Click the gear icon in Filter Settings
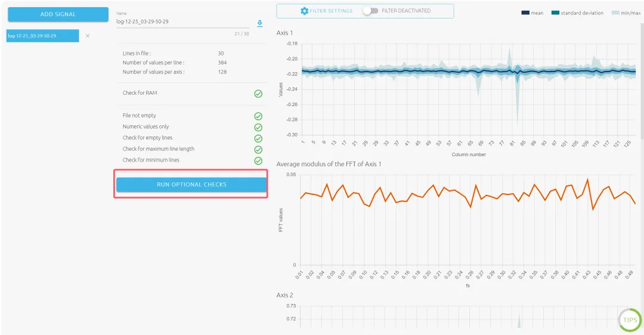This screenshot has width=644, height=335. point(304,11)
